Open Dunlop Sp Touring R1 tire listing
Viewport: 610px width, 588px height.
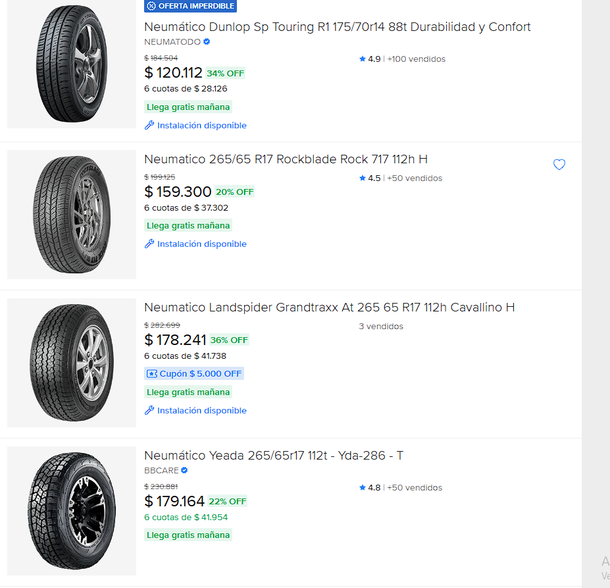click(337, 27)
